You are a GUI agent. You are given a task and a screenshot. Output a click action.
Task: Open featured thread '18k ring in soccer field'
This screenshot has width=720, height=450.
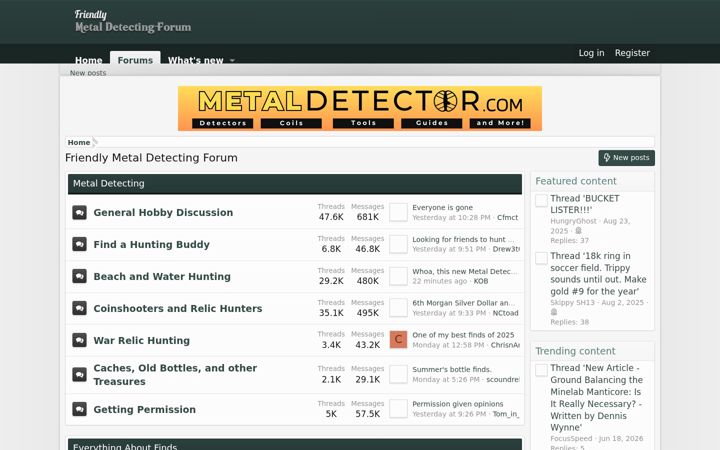598,273
